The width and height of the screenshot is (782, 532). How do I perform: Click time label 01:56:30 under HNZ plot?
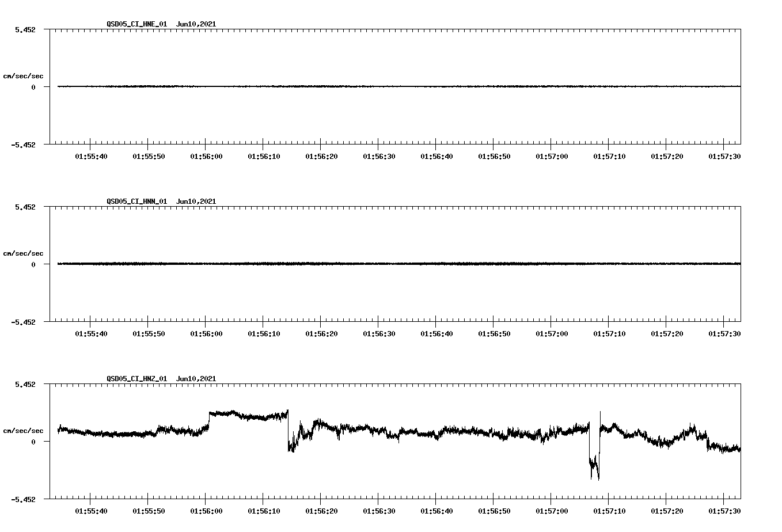(379, 511)
